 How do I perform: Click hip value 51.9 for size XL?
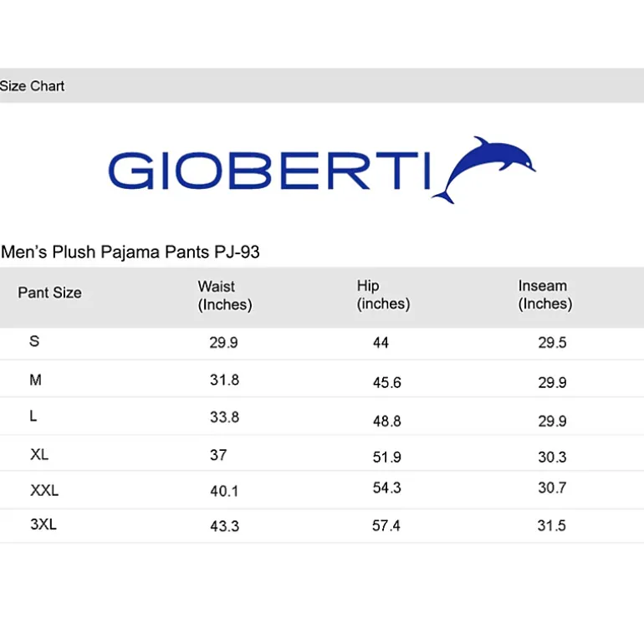[387, 457]
